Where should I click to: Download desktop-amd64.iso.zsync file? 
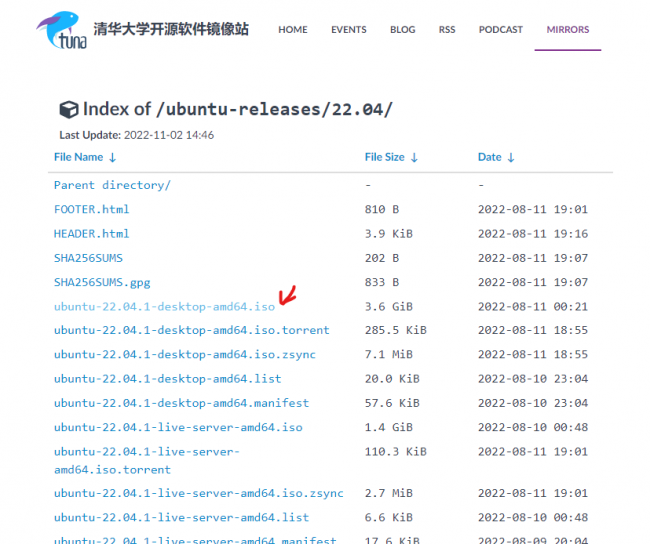coord(185,355)
